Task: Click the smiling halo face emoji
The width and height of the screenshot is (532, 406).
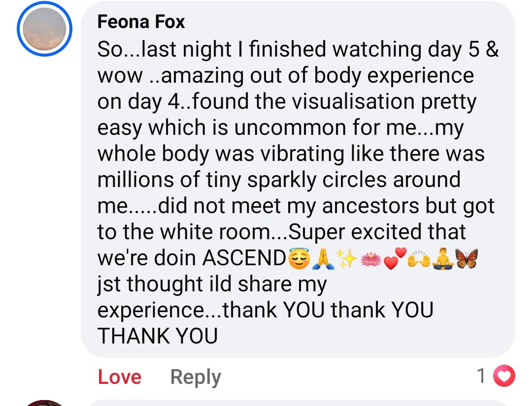Action: pyautogui.click(x=299, y=258)
